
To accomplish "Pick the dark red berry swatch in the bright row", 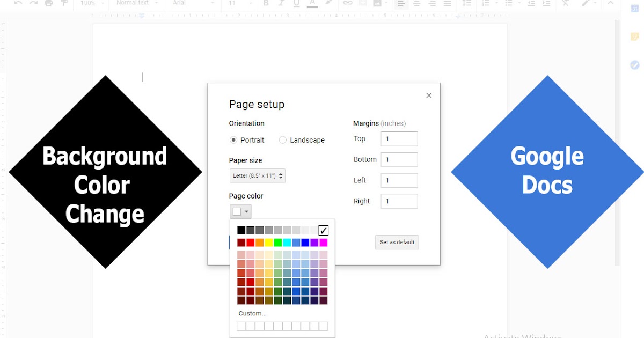I will point(241,243).
